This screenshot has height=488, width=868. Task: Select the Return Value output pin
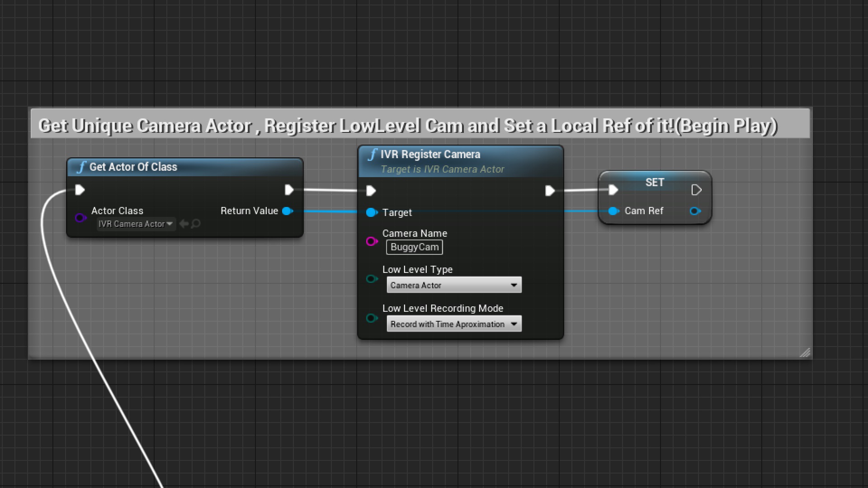click(287, 211)
